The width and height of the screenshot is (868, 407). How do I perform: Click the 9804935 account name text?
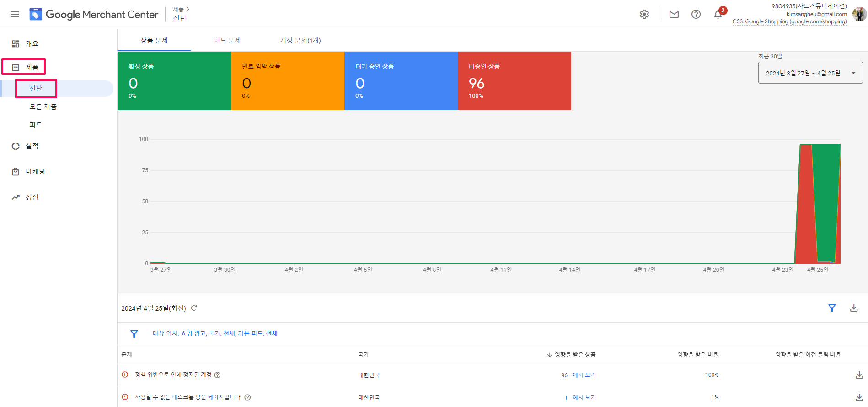pyautogui.click(x=809, y=6)
